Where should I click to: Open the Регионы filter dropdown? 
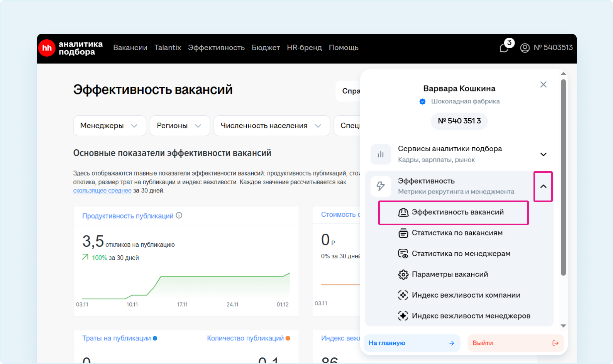coord(179,126)
